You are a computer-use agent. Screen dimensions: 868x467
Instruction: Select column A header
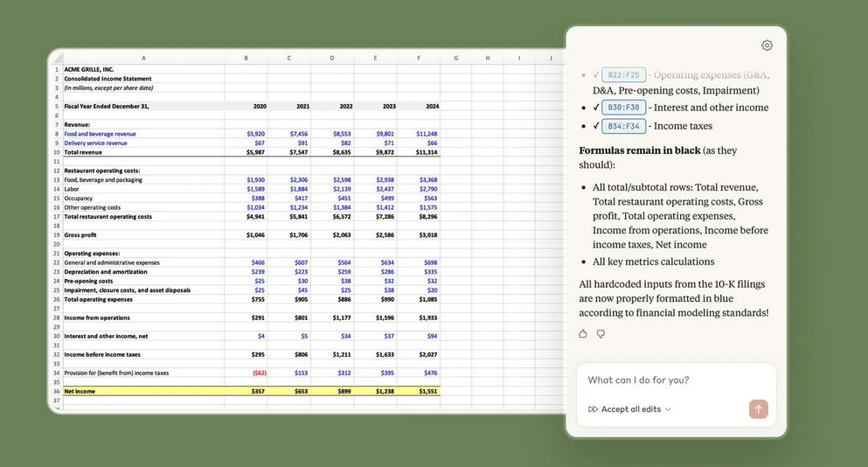144,58
